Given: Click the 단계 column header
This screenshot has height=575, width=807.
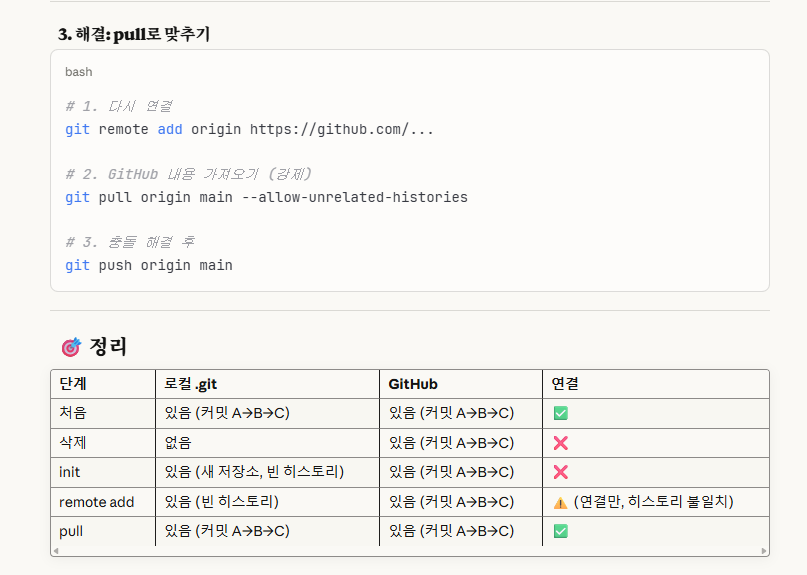Looking at the screenshot, I should coord(73,384).
